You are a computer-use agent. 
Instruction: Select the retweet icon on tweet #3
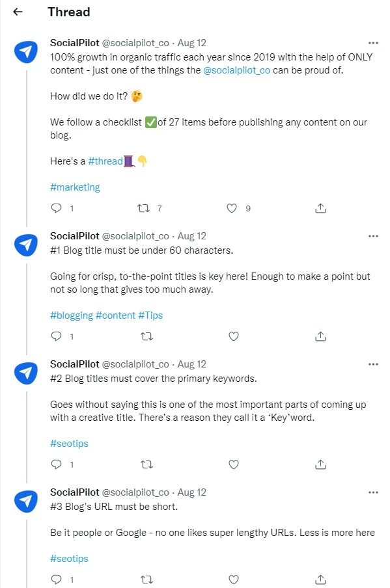coord(146,580)
